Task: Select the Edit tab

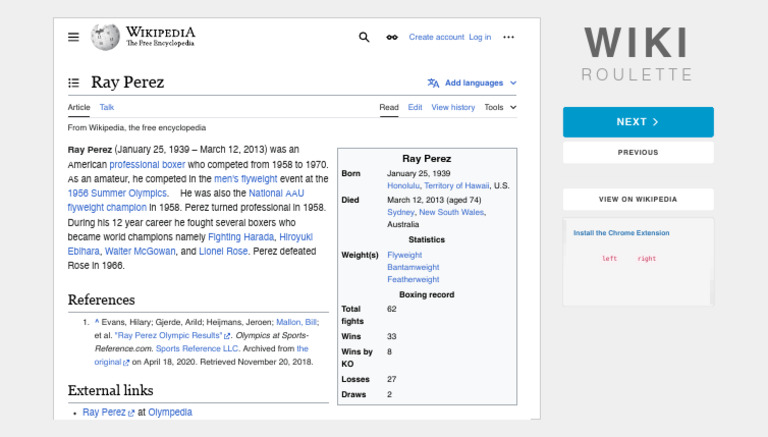Action: point(415,107)
